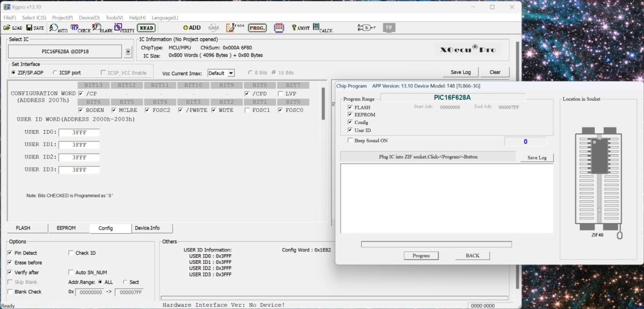
Task: Enable the FOSC1 config bit checkbox
Action: 247,110
